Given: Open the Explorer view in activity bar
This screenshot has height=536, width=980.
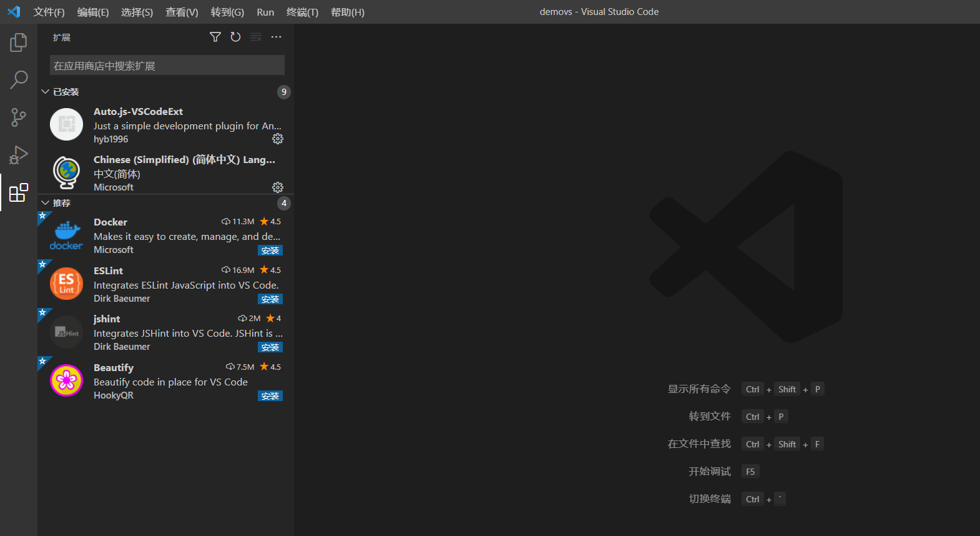Looking at the screenshot, I should (x=19, y=42).
